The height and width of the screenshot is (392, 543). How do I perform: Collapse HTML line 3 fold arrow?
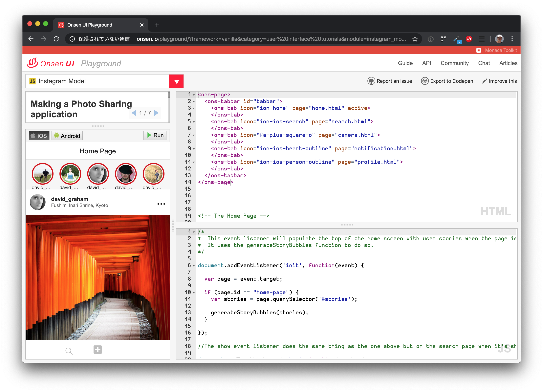[194, 108]
